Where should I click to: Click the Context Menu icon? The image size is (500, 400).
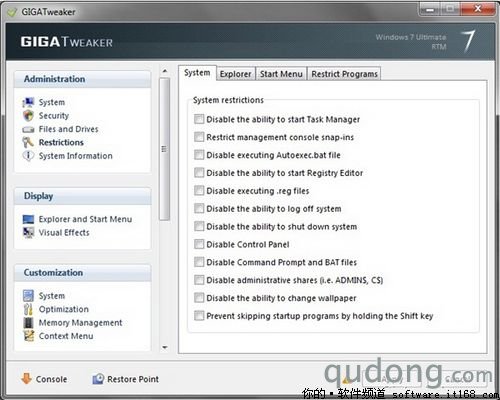29,336
